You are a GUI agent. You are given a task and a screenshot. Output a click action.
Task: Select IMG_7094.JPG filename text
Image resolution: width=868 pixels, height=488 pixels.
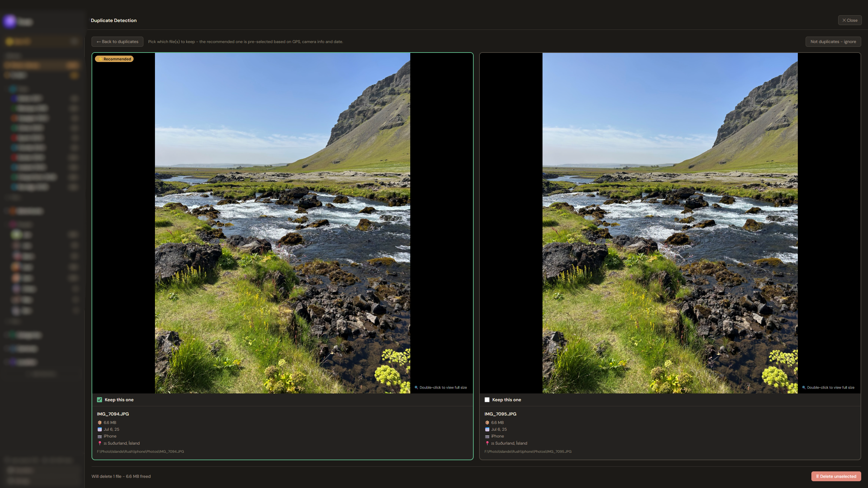click(x=113, y=414)
